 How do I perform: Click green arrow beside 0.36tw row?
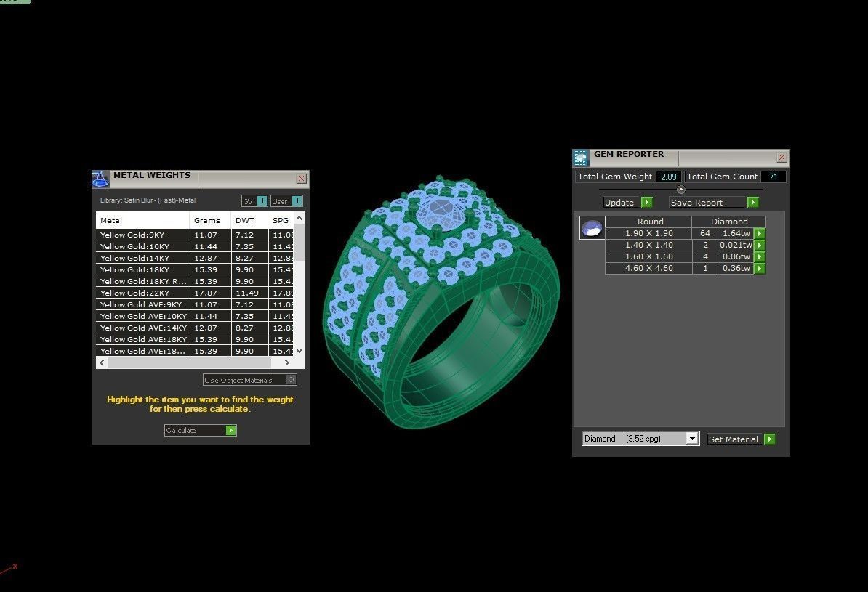(x=760, y=268)
